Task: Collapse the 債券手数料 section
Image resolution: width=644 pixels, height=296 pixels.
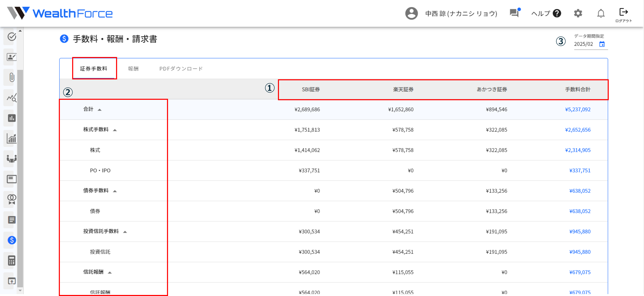Action: pyautogui.click(x=115, y=191)
